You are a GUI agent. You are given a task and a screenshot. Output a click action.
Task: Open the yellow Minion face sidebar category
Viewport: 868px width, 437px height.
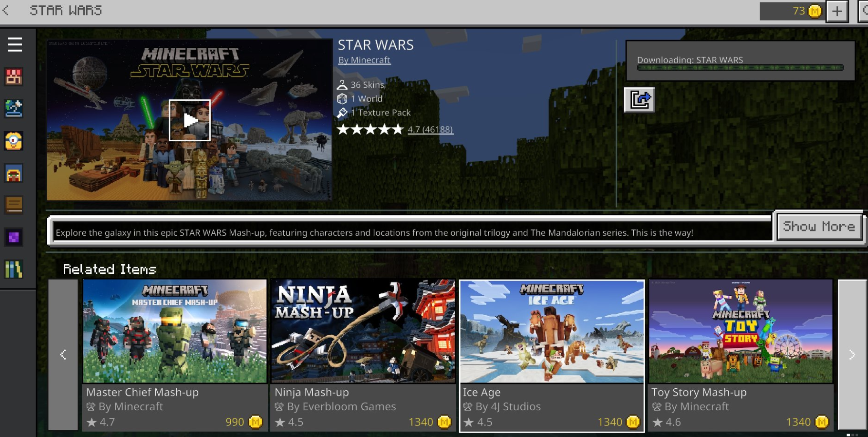pyautogui.click(x=14, y=141)
